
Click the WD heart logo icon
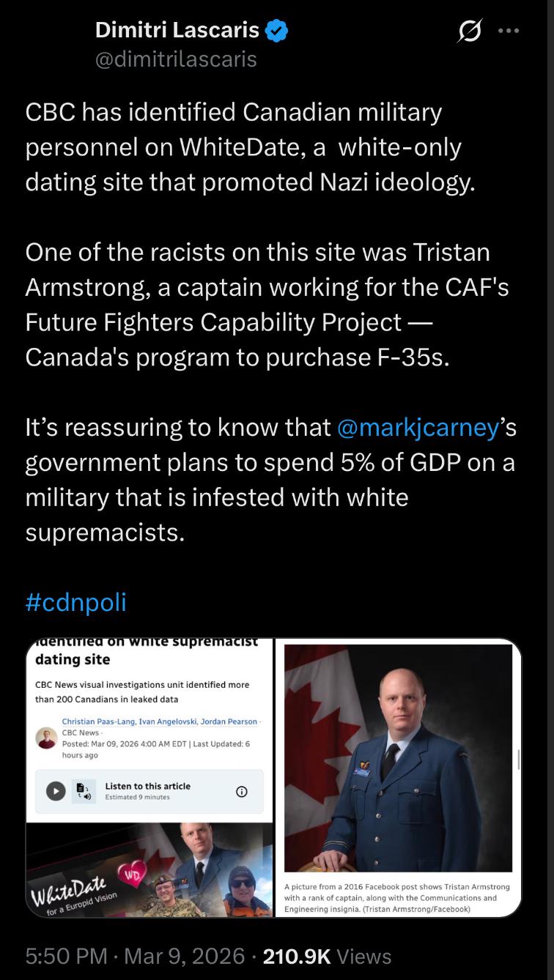click(x=132, y=875)
